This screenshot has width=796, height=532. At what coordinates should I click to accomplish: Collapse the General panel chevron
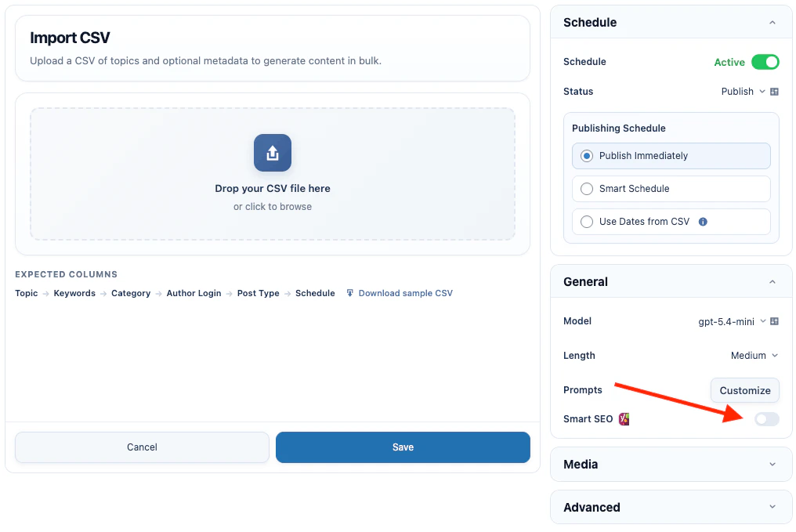772,282
